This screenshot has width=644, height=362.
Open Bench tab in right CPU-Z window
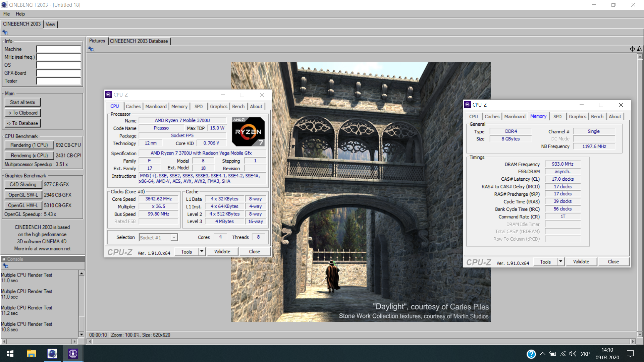[597, 116]
